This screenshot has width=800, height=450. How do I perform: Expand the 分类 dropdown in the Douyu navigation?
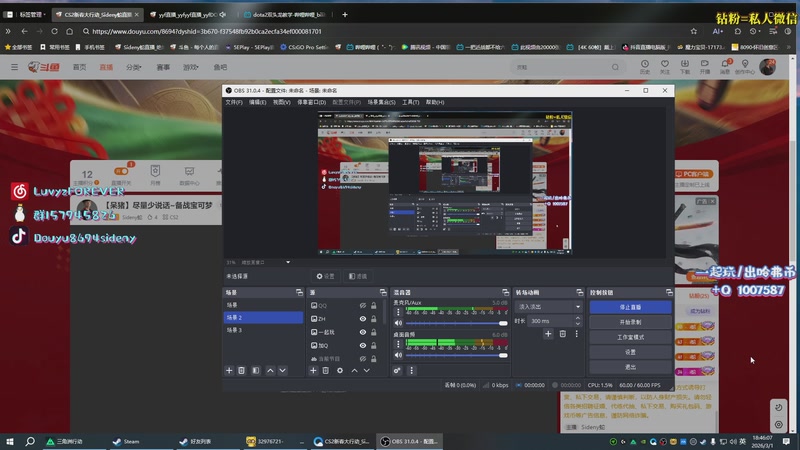pos(134,67)
